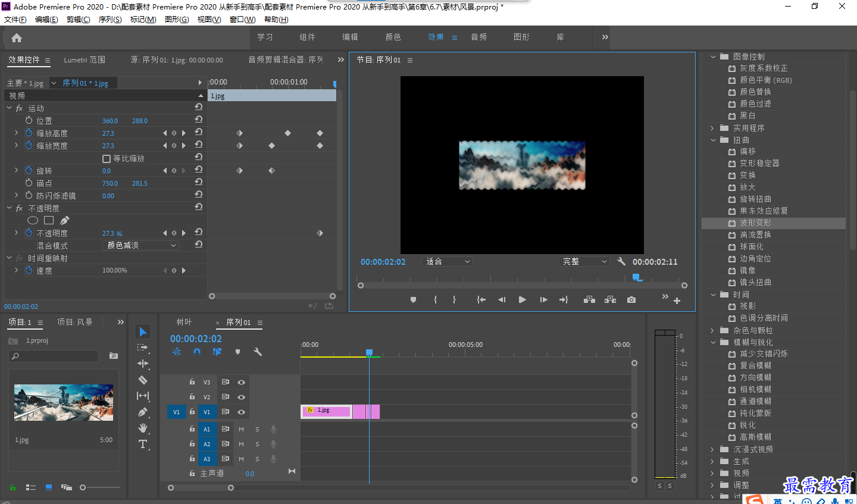Check the Uniform Scale checkbox
This screenshot has width=857, height=504.
(107, 158)
